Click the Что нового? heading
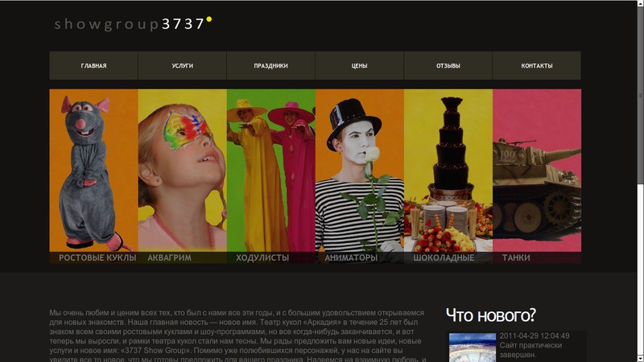Image resolution: width=644 pixels, height=362 pixels. 491,315
